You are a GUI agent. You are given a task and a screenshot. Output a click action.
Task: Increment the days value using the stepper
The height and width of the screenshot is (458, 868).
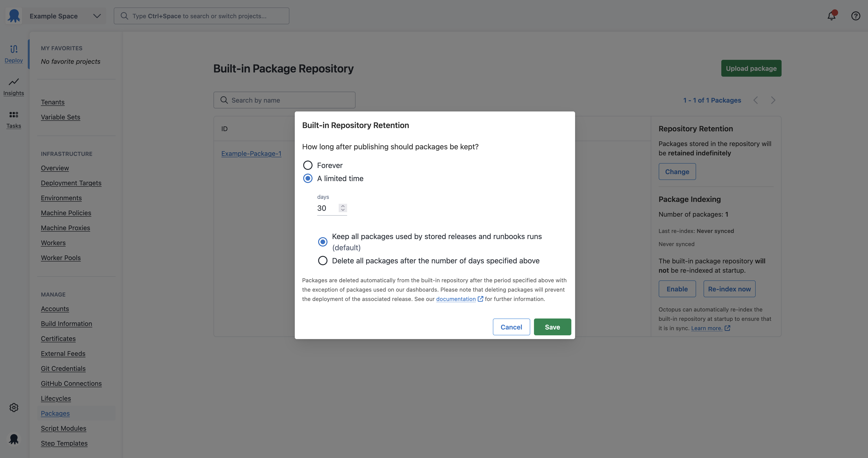(343, 206)
